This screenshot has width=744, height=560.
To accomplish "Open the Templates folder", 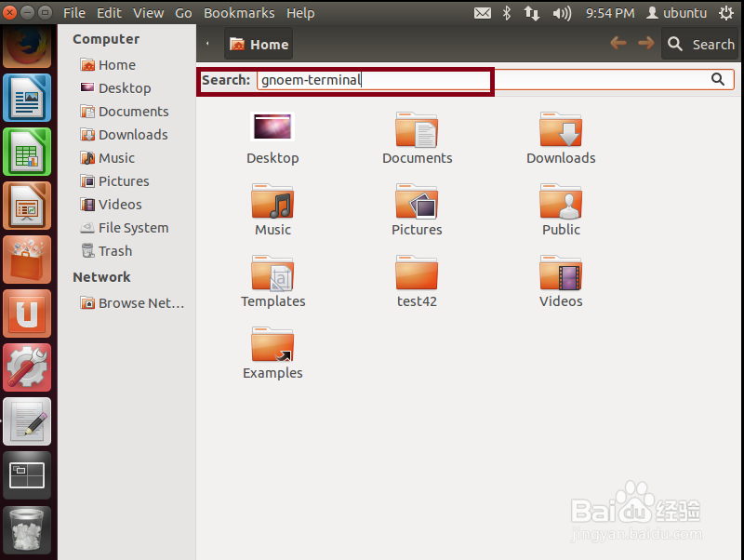I will point(272,282).
